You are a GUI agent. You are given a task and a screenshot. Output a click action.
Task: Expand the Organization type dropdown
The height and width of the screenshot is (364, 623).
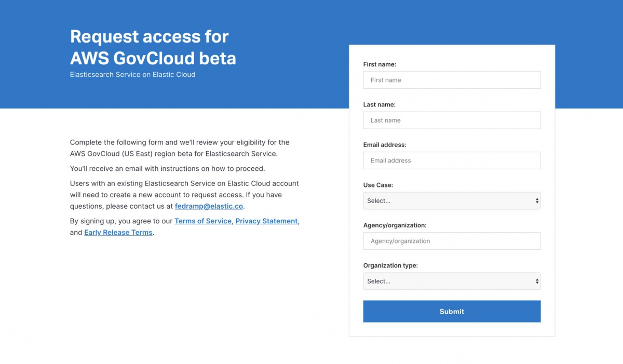tap(452, 281)
